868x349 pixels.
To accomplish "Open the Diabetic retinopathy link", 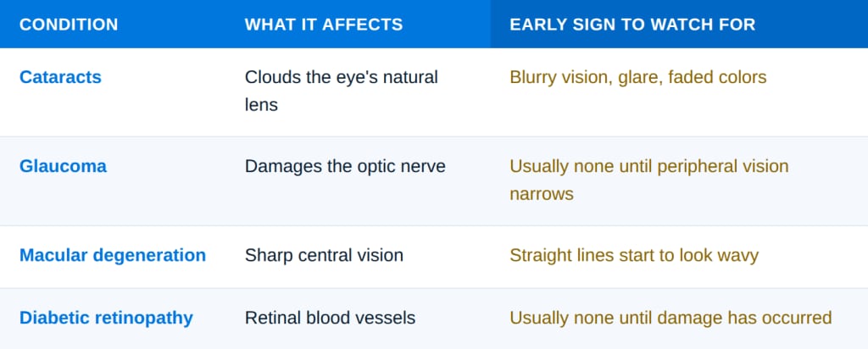I will [106, 318].
